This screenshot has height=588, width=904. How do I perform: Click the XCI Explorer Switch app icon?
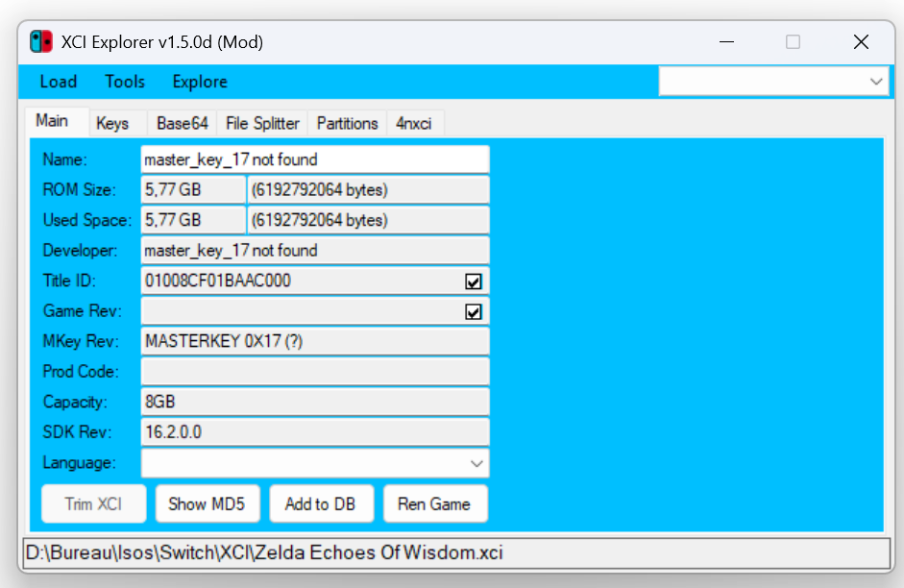(41, 41)
